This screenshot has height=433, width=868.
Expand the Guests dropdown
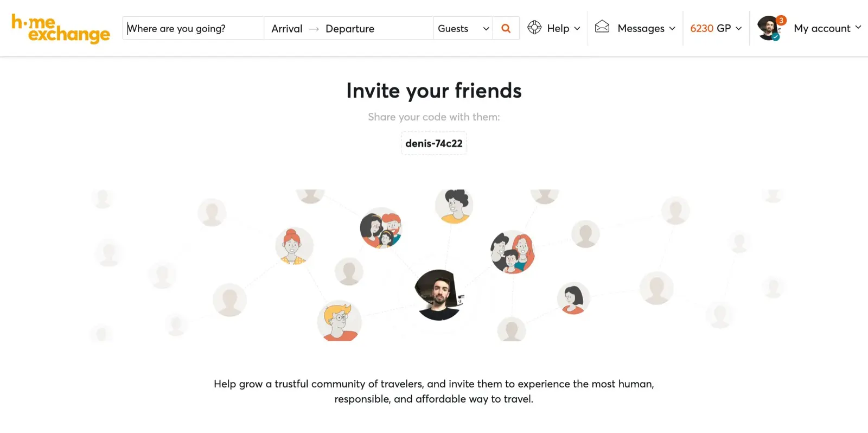pos(463,28)
